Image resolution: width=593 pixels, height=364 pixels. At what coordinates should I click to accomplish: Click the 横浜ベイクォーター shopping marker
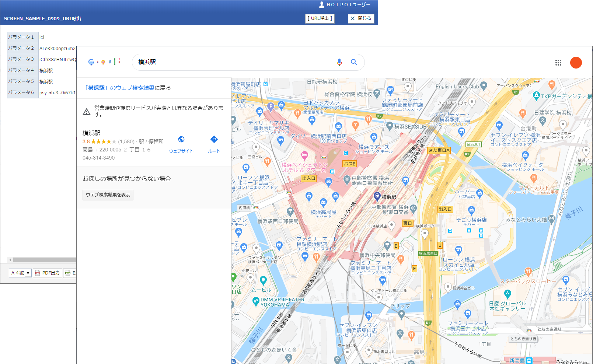[x=525, y=156]
